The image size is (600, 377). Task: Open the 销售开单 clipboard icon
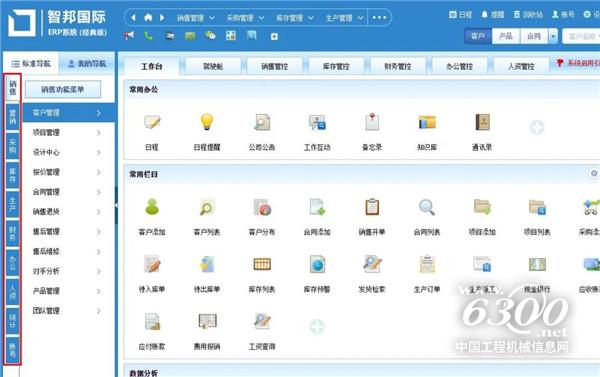[372, 207]
